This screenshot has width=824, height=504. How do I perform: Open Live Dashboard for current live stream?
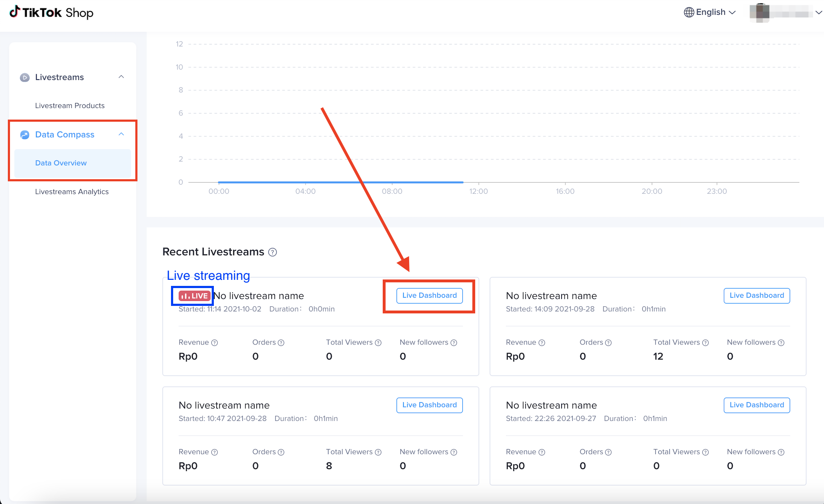pos(429,296)
